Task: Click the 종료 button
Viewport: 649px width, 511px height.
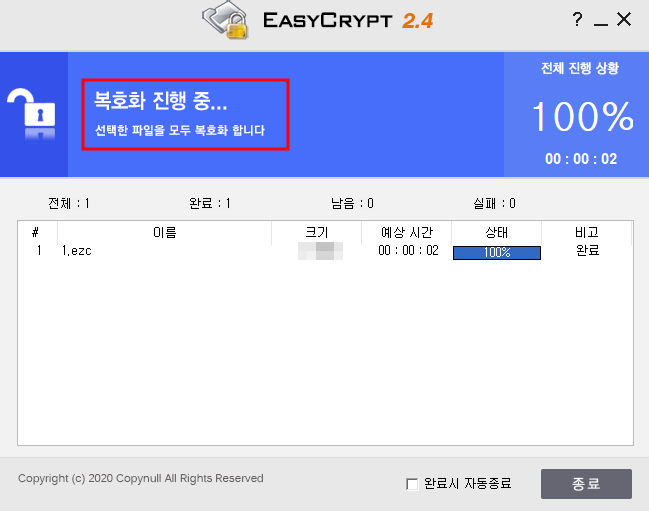Action: [586, 484]
